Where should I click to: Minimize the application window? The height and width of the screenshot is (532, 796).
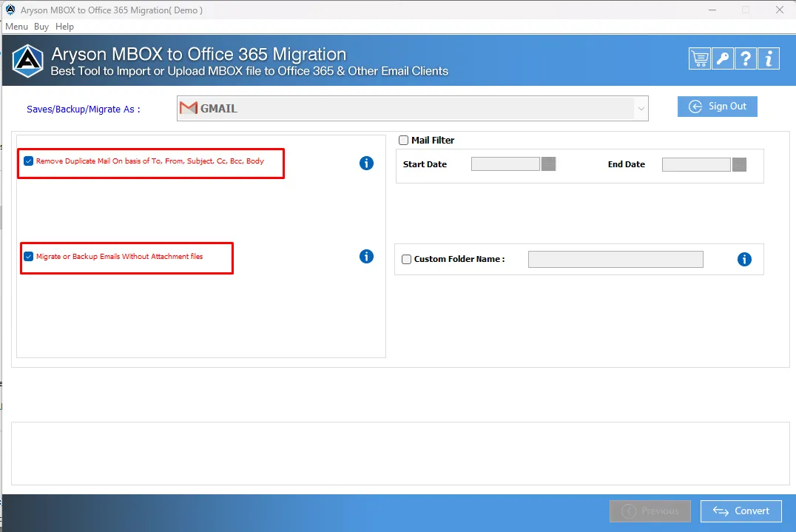(712, 10)
